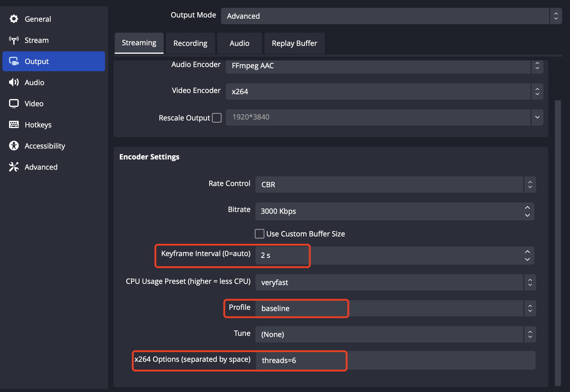Viewport: 570px width, 392px height.
Task: Switch to the Recording tab
Action: click(191, 43)
